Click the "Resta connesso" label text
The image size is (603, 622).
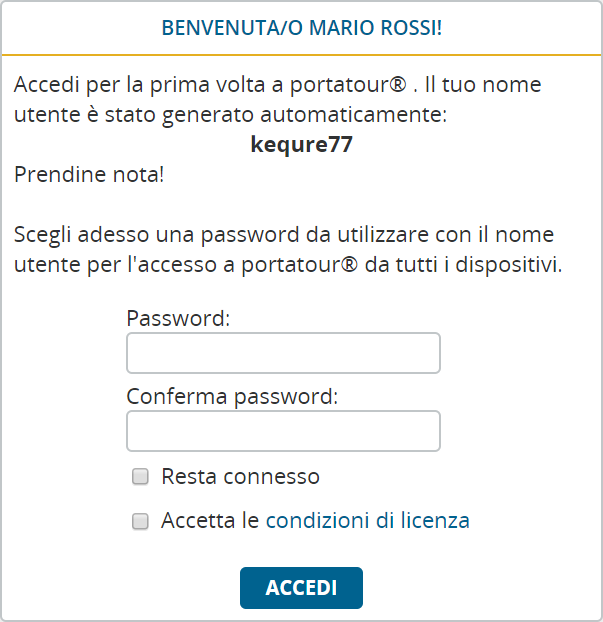click(240, 477)
